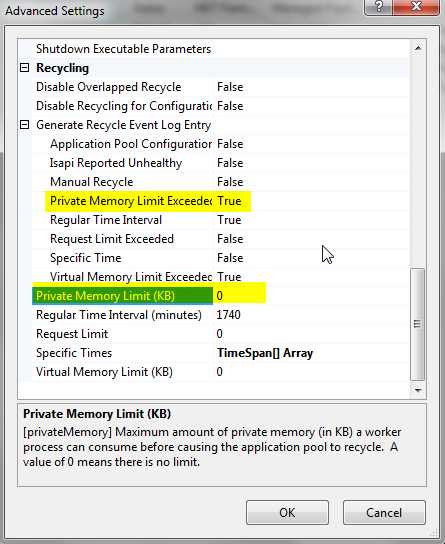Click the scrollbar up arrow
The width and height of the screenshot is (445, 544).
(418, 48)
